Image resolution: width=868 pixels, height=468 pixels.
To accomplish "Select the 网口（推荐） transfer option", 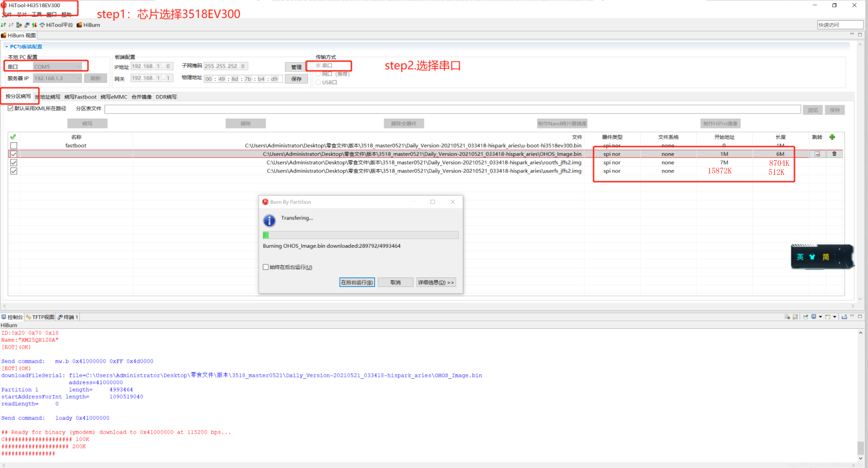I will [x=318, y=74].
